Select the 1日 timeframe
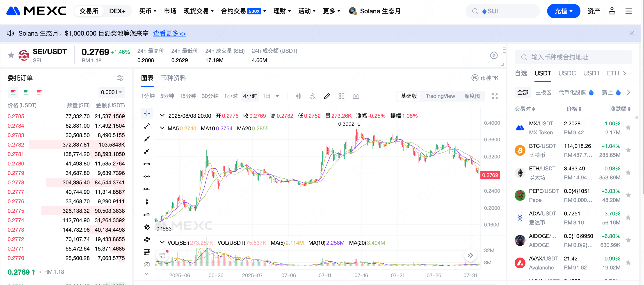The width and height of the screenshot is (644, 285). pos(267,96)
